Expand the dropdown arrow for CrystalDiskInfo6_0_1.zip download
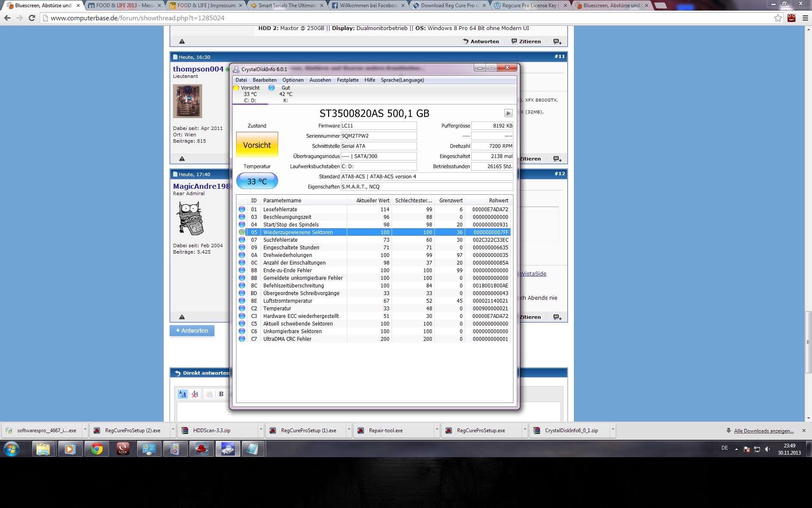Image resolution: width=812 pixels, height=508 pixels. 612,430
